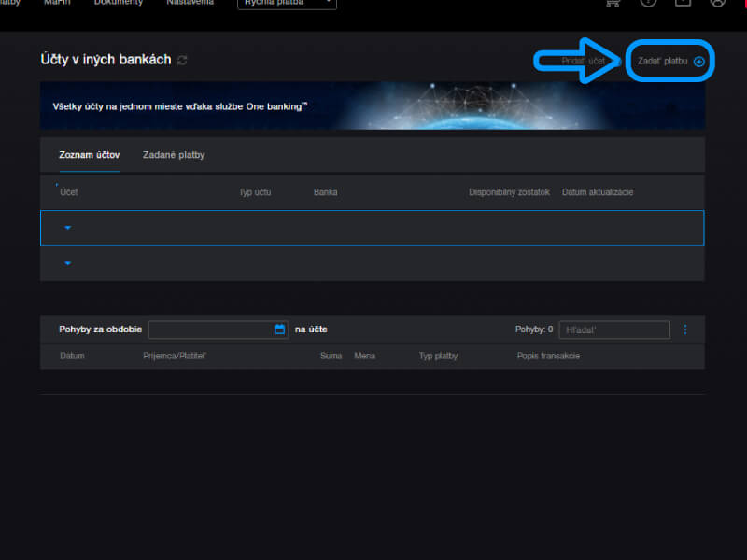Click the Pridať účet button
The height and width of the screenshot is (560, 747).
pyautogui.click(x=585, y=61)
